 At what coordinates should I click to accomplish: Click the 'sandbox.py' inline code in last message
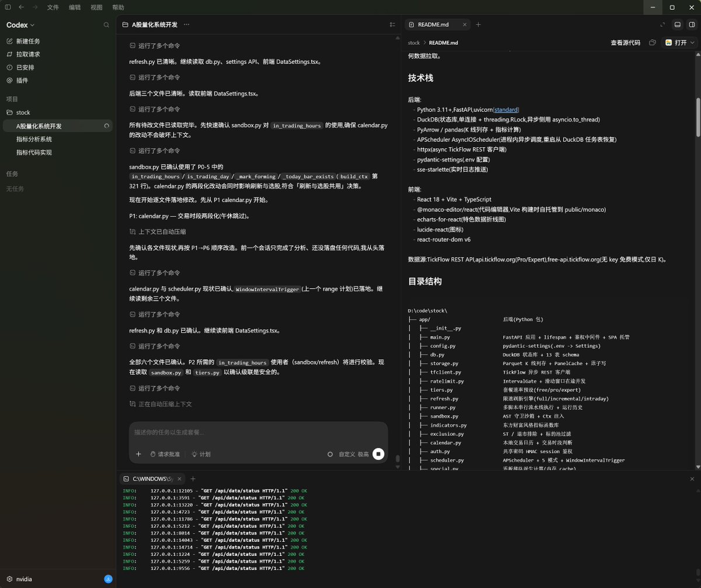click(x=166, y=373)
